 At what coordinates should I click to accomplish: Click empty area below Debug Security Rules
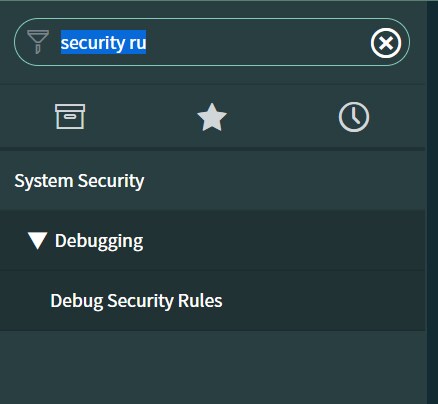[213, 367]
